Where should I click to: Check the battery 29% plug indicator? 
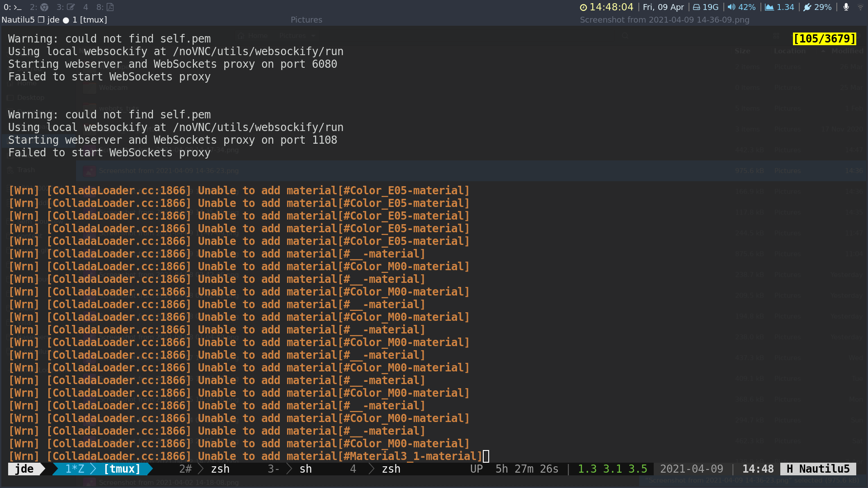pyautogui.click(x=817, y=7)
